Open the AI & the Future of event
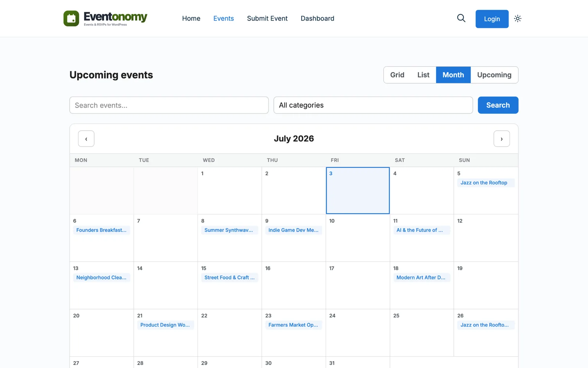The image size is (588, 368). [422, 230]
